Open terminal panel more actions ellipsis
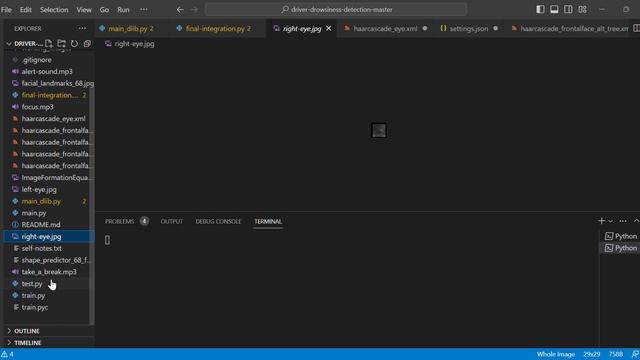The image size is (640, 360). pos(623,221)
